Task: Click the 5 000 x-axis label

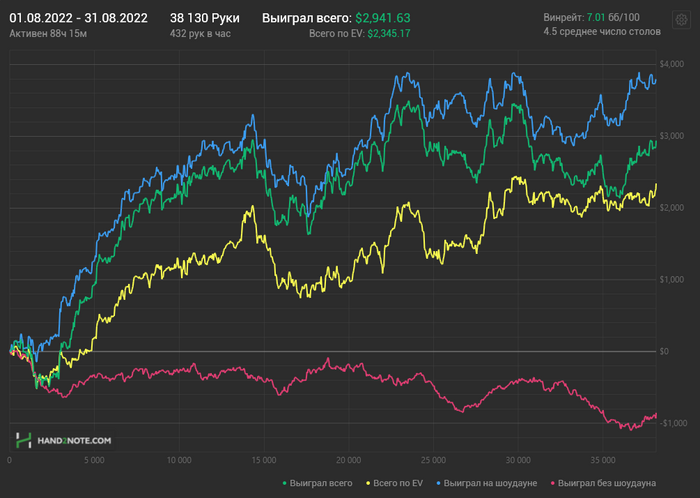Action: tap(94, 460)
